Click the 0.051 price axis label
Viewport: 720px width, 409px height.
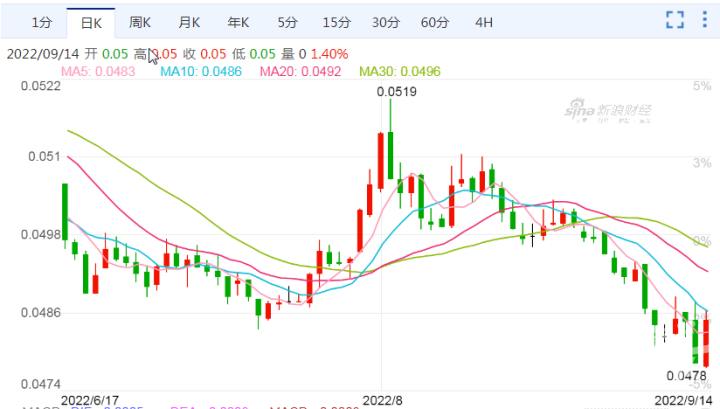[45, 157]
